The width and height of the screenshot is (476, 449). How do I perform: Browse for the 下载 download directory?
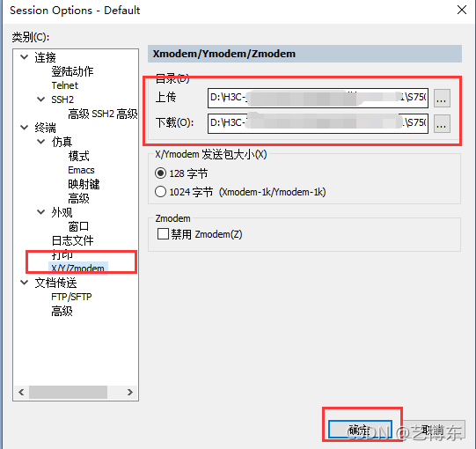point(442,123)
